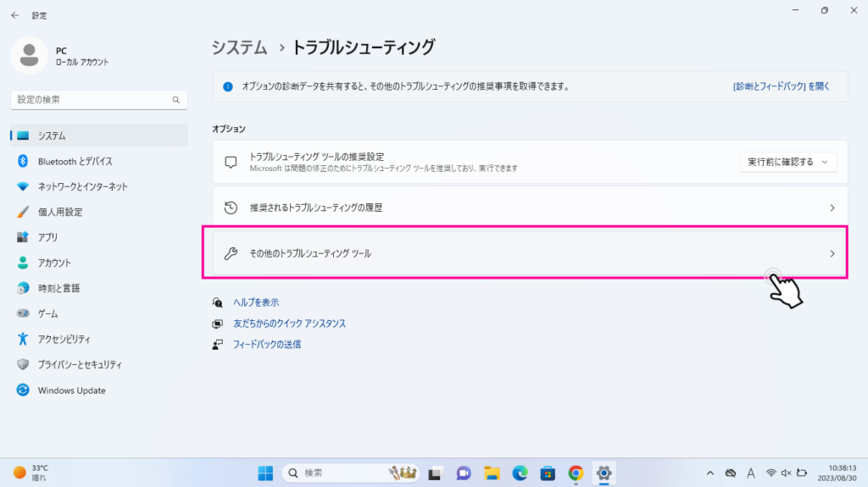Screen dimensions: 868x487
Task: Click the back arrow in Settings header
Action: (15, 15)
